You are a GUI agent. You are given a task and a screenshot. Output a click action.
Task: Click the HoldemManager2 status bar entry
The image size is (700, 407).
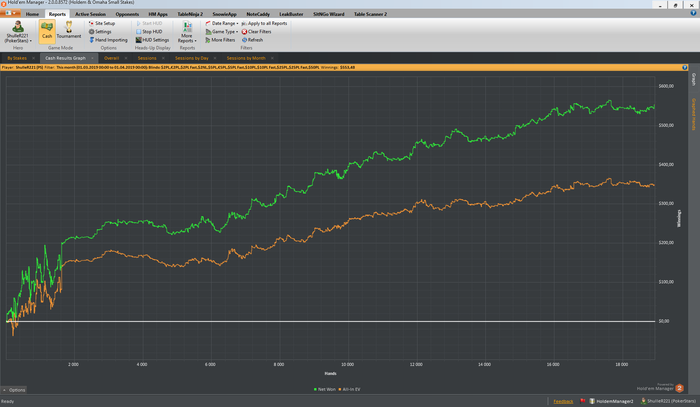coord(611,401)
